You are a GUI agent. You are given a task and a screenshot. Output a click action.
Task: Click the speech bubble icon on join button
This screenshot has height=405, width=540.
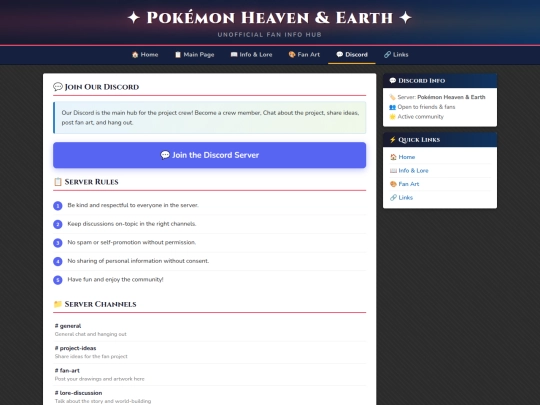(x=165, y=155)
